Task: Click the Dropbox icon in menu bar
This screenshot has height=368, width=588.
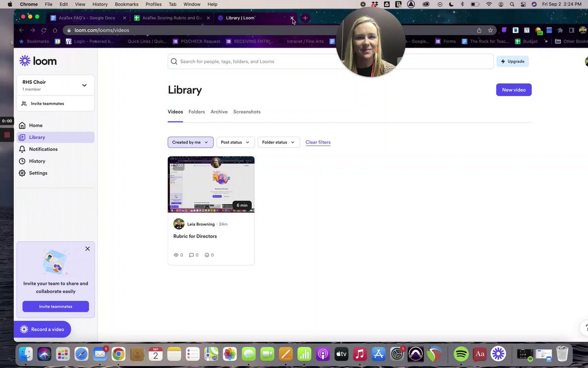Action: coord(375,4)
